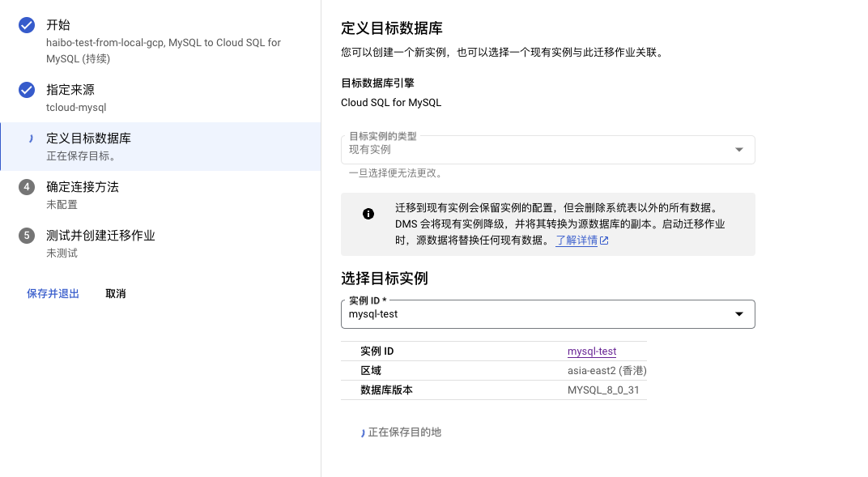The height and width of the screenshot is (477, 868).
Task: Click the 保存并退出 button
Action: 53,294
